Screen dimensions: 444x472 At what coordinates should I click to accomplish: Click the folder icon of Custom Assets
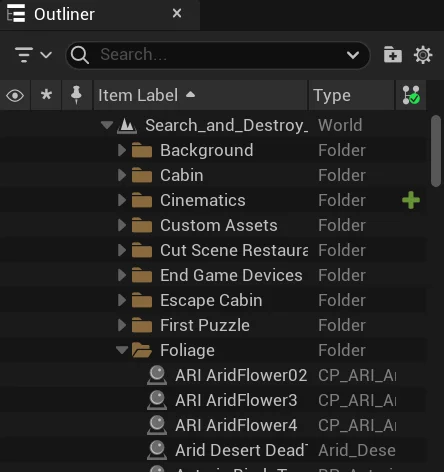[x=142, y=225]
